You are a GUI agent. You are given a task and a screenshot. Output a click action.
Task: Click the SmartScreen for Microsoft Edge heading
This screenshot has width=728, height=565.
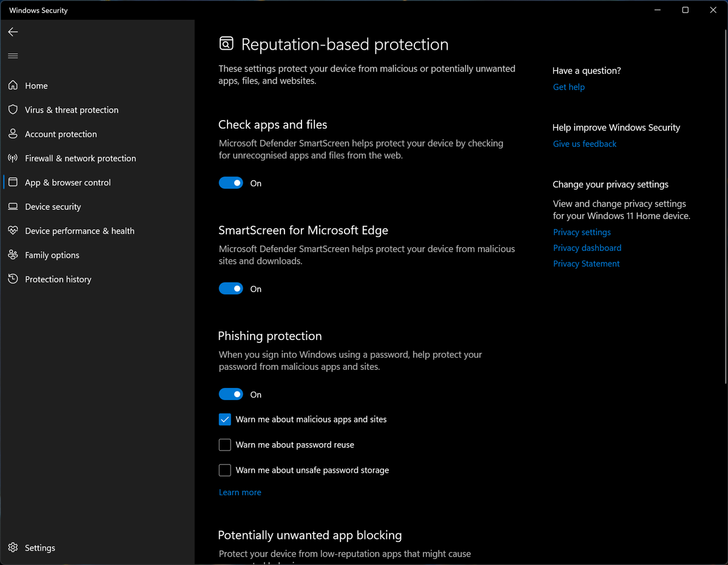[x=303, y=230]
